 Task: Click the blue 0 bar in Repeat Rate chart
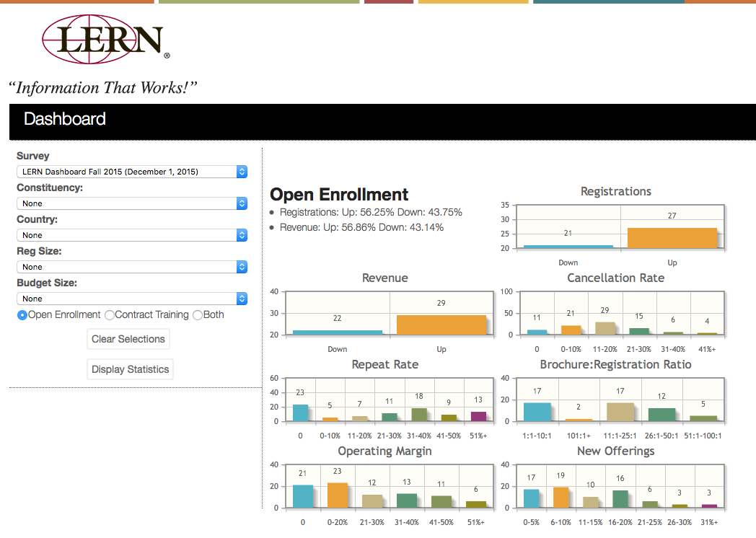point(300,413)
